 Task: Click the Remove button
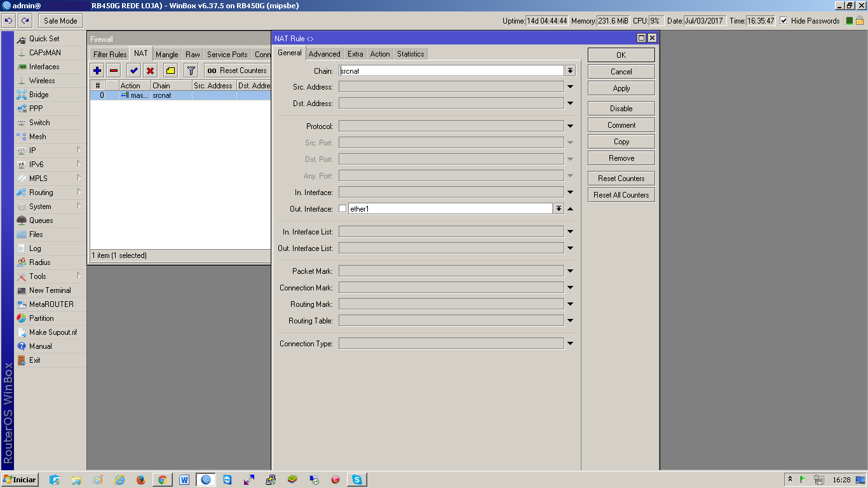pos(621,158)
